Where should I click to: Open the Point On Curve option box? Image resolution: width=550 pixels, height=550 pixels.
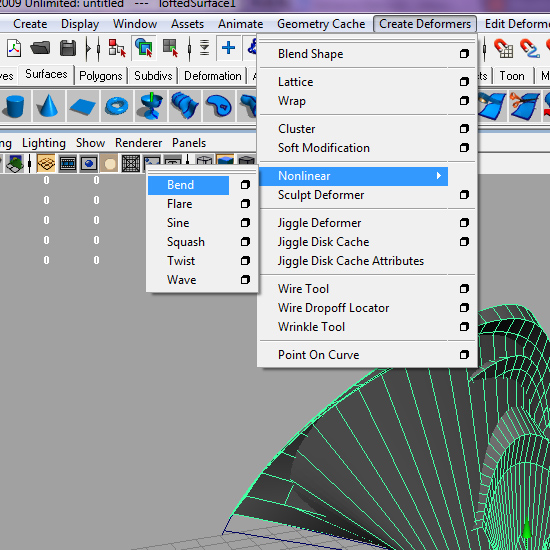(x=464, y=355)
